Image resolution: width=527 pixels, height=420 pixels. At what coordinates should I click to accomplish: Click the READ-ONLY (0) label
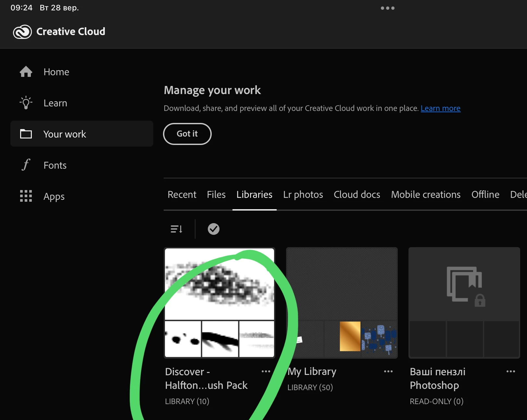[x=436, y=402]
